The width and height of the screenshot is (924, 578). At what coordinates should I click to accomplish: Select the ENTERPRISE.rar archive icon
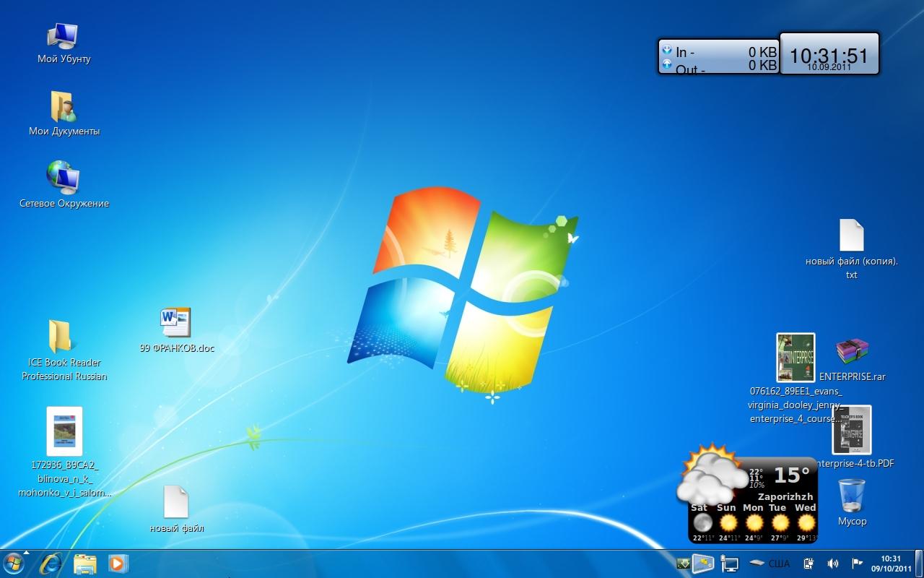tap(853, 352)
